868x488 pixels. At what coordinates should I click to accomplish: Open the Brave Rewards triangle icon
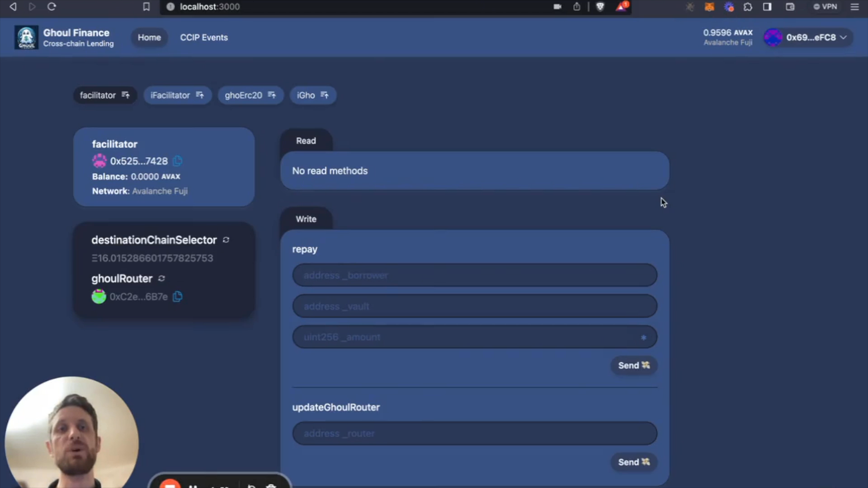(622, 7)
